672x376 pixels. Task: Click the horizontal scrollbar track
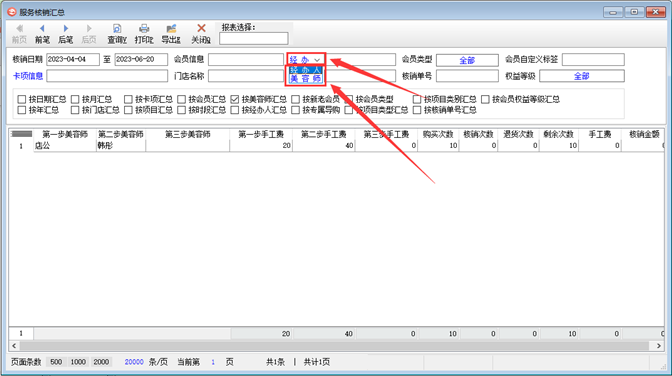(x=334, y=346)
